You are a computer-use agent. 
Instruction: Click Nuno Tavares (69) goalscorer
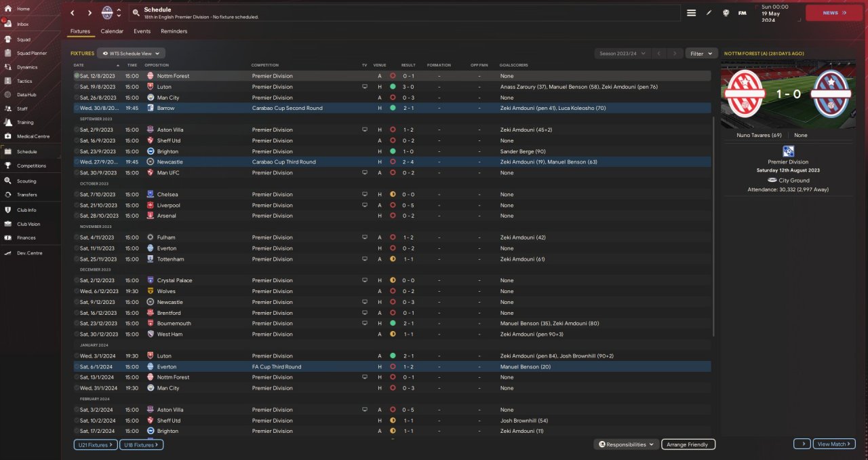click(x=759, y=135)
